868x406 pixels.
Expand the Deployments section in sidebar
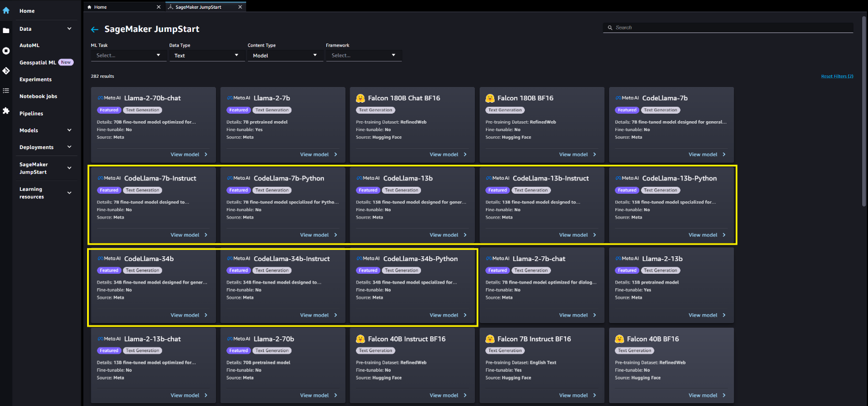(69, 147)
